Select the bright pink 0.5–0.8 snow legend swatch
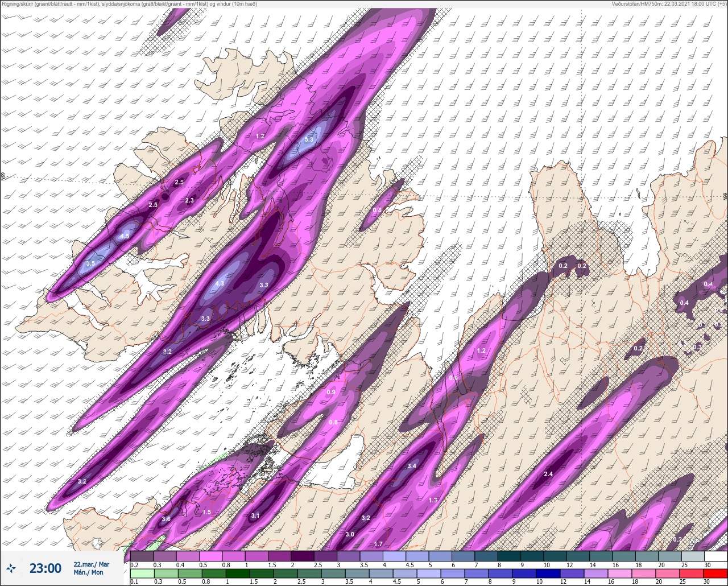The image size is (728, 586). [210, 556]
